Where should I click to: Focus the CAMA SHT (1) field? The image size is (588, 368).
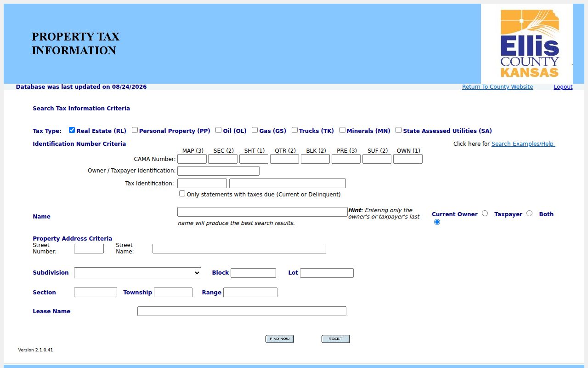[x=254, y=159]
